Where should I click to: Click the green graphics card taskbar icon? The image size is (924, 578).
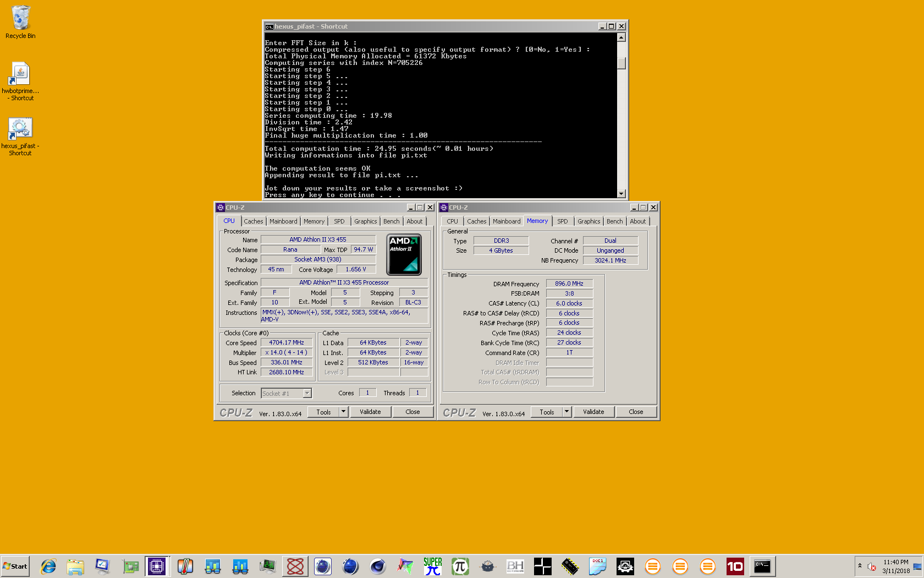tap(130, 566)
